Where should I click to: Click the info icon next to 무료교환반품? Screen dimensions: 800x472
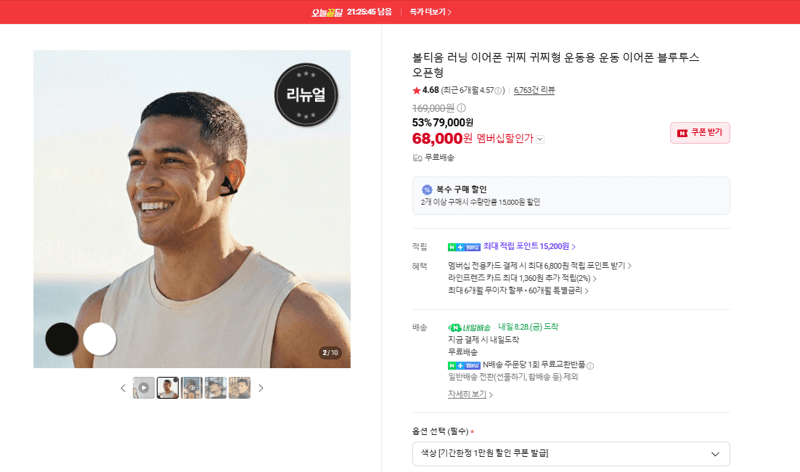point(590,366)
